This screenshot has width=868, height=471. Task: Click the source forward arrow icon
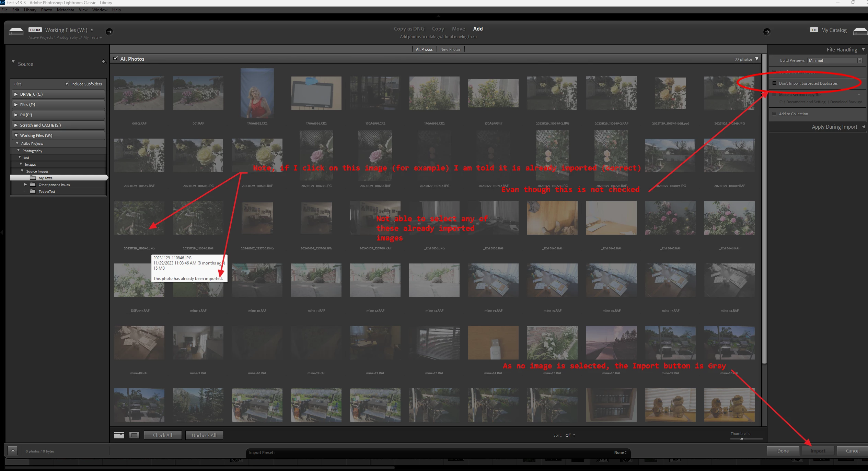point(109,32)
